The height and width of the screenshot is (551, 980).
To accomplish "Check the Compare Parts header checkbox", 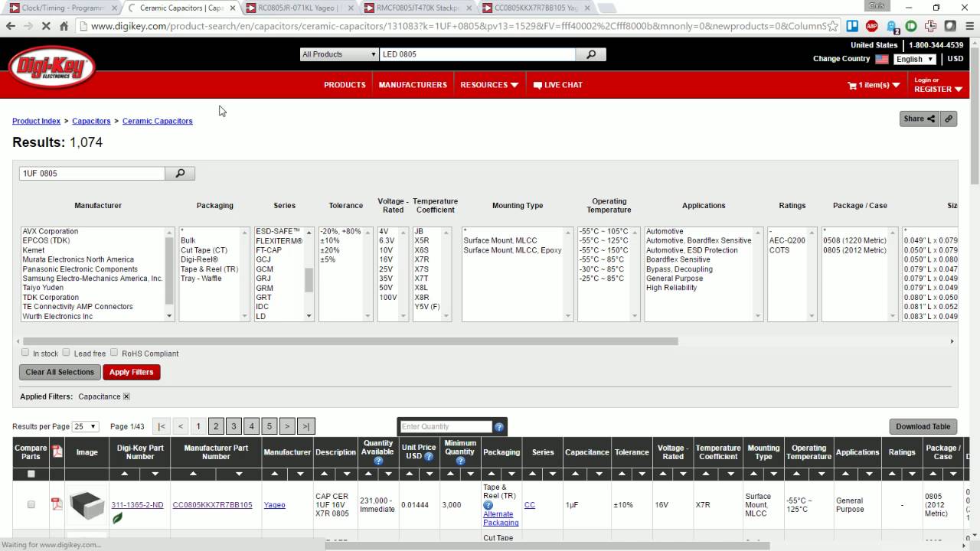I will [x=31, y=474].
